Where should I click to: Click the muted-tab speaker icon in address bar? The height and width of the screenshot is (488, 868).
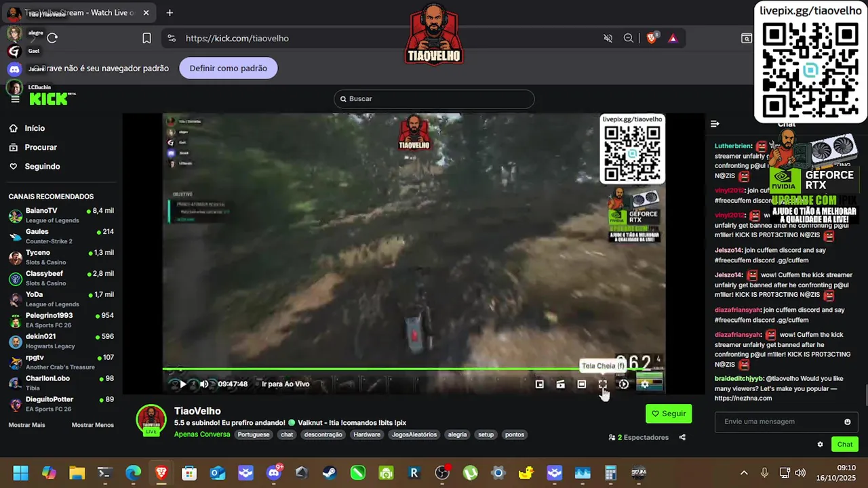pyautogui.click(x=608, y=39)
